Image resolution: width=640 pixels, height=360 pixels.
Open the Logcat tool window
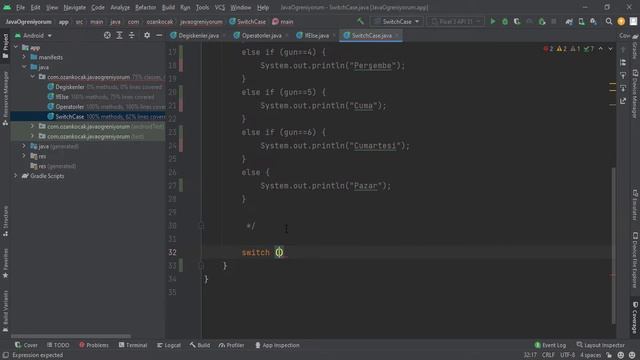tap(169, 345)
